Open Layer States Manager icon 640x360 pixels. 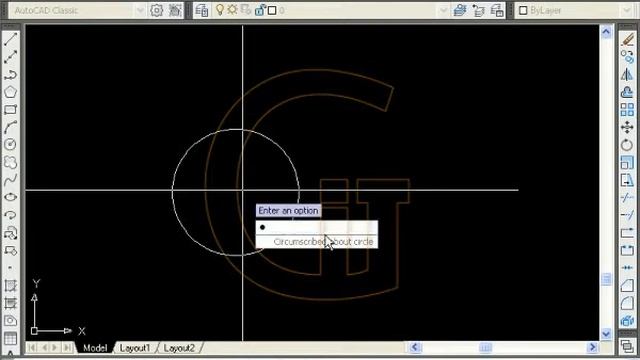click(x=497, y=10)
